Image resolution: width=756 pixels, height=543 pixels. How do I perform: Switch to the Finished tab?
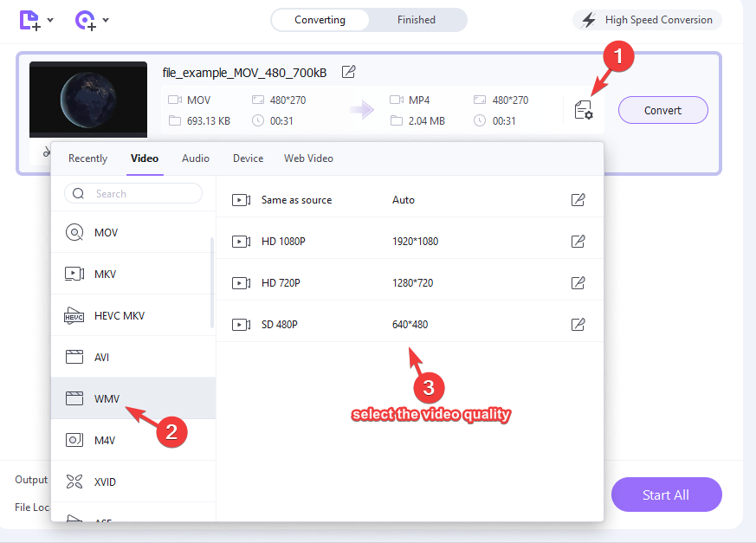[416, 19]
